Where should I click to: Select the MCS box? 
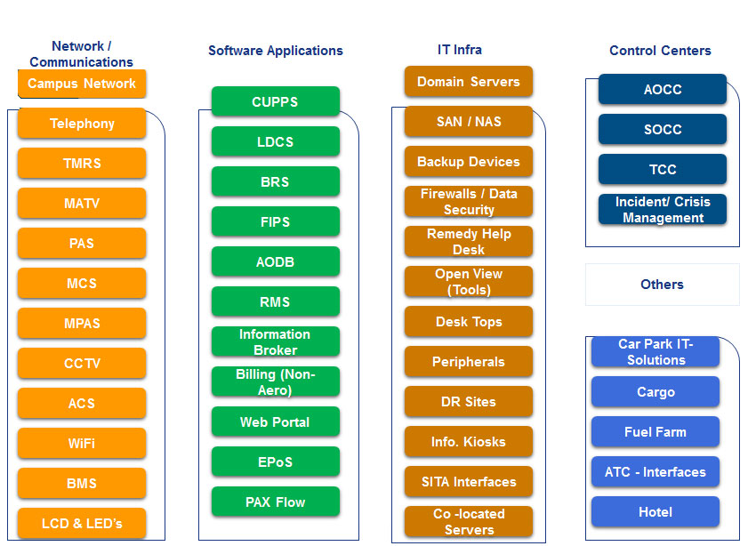pyautogui.click(x=82, y=284)
